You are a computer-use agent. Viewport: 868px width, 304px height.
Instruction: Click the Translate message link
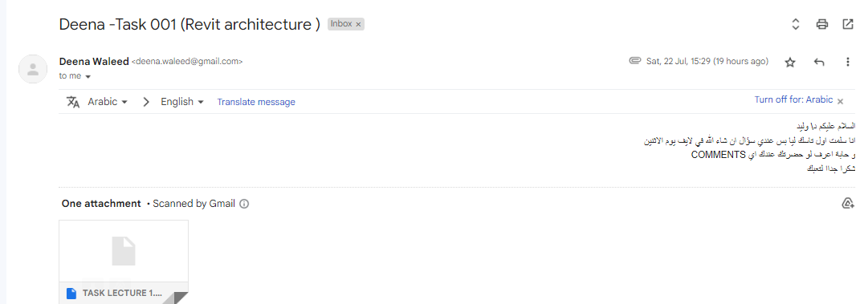pos(256,102)
